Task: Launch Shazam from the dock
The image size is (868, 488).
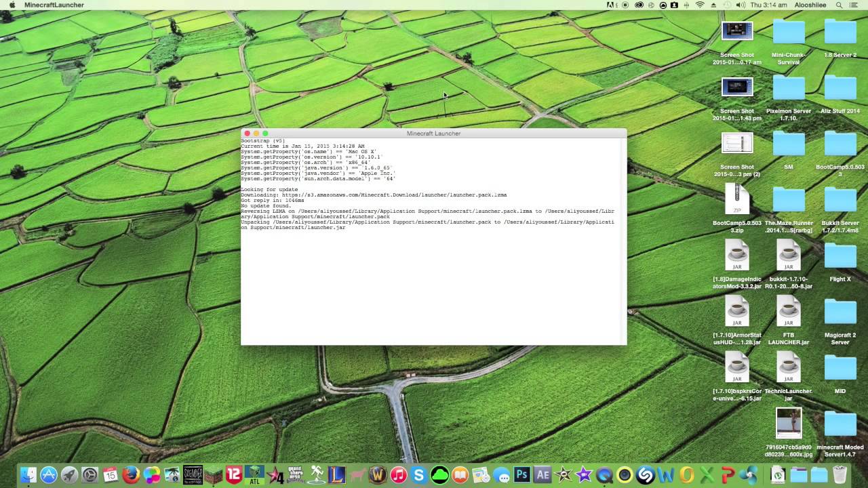Action: coord(645,475)
